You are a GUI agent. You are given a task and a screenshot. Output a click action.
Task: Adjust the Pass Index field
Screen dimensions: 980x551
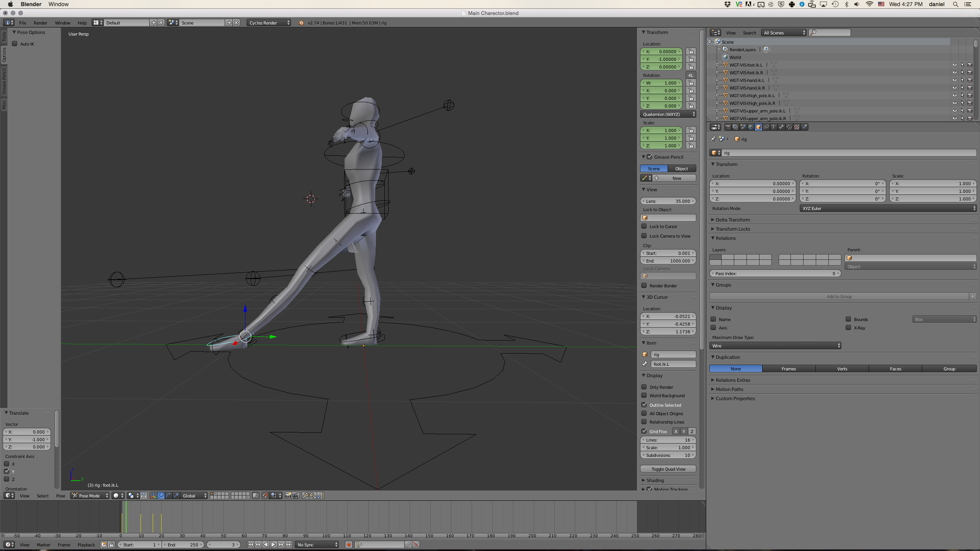[775, 273]
